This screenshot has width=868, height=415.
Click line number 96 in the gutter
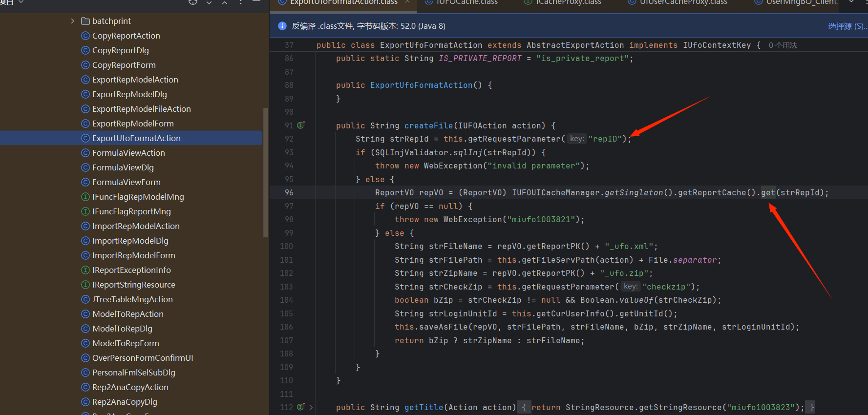tap(289, 192)
